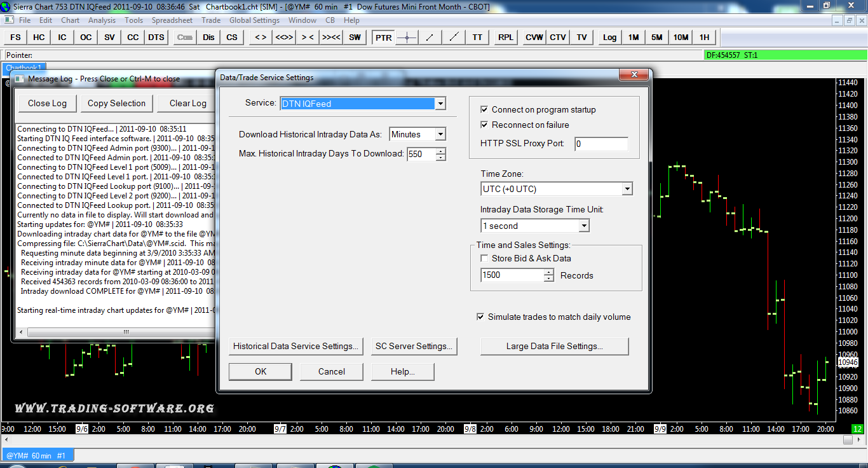
Task: Switch chart to 5M timeframe
Action: 657,38
